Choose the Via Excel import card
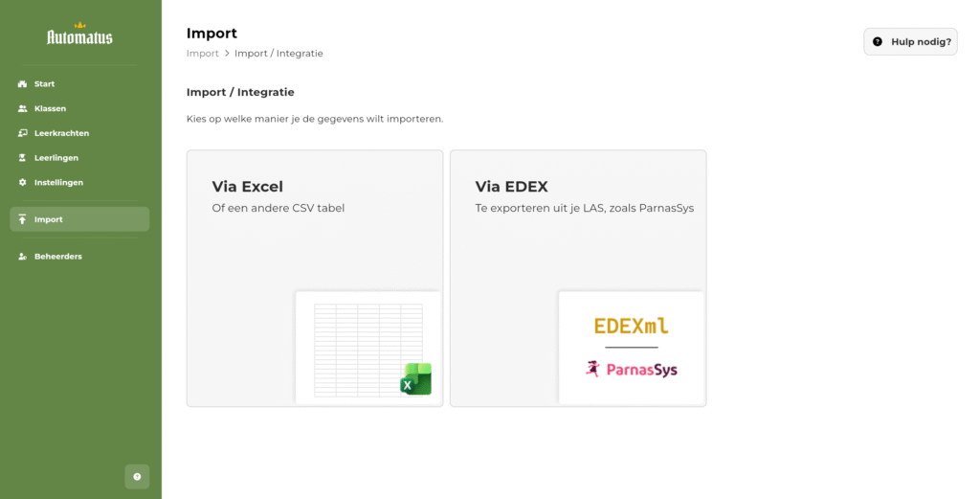 [x=315, y=279]
